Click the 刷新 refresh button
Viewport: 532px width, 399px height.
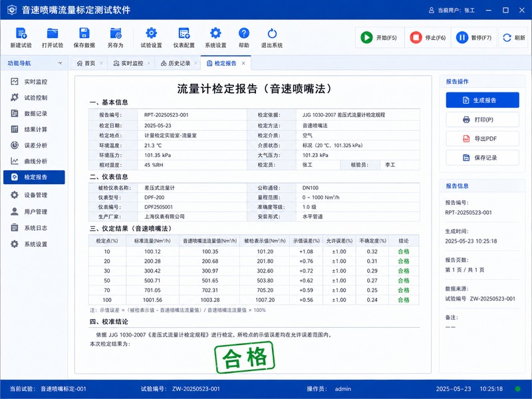pyautogui.click(x=513, y=37)
